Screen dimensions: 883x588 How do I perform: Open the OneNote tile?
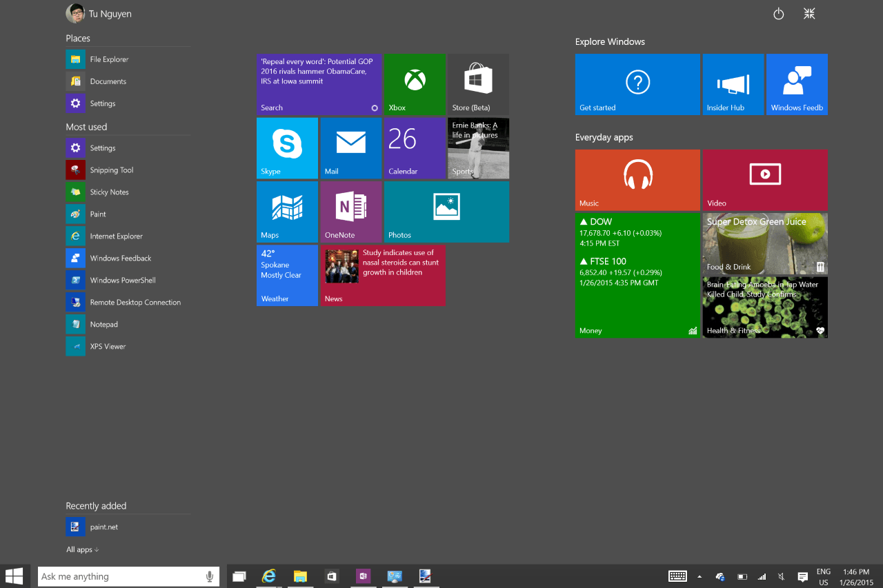point(350,212)
